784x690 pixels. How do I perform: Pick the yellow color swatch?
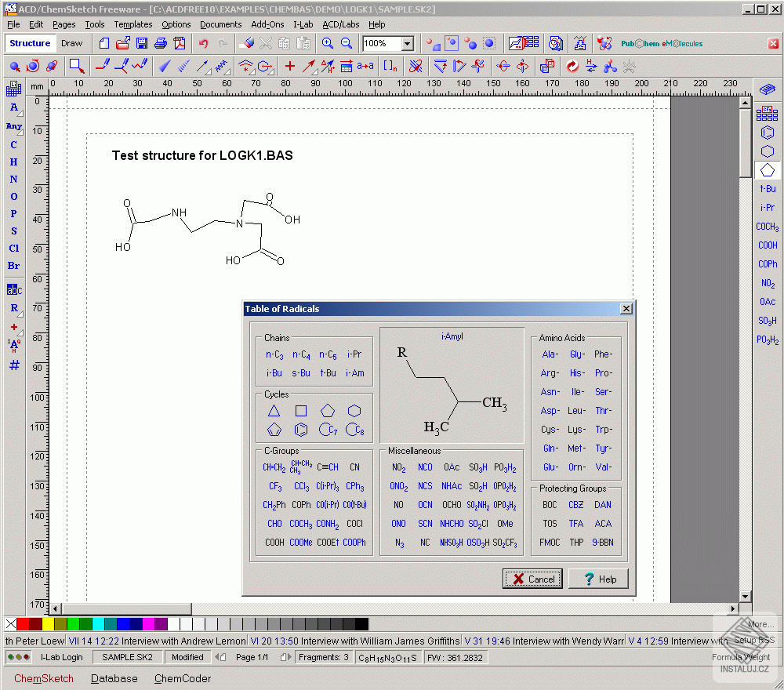click(48, 624)
